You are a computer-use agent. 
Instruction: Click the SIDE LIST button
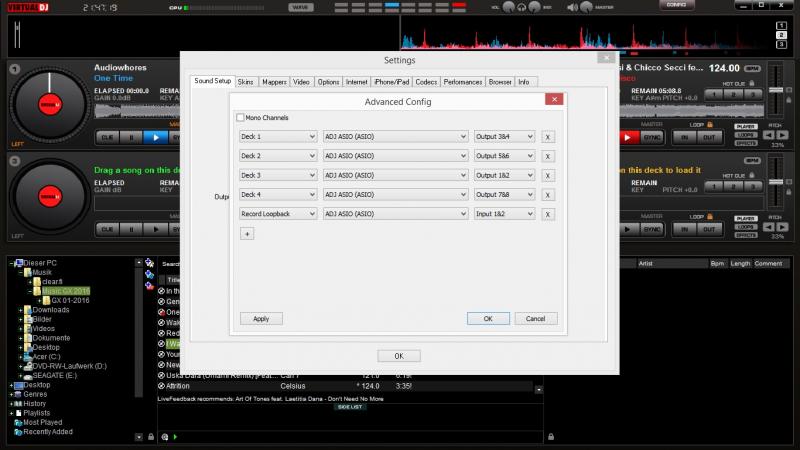tap(350, 407)
